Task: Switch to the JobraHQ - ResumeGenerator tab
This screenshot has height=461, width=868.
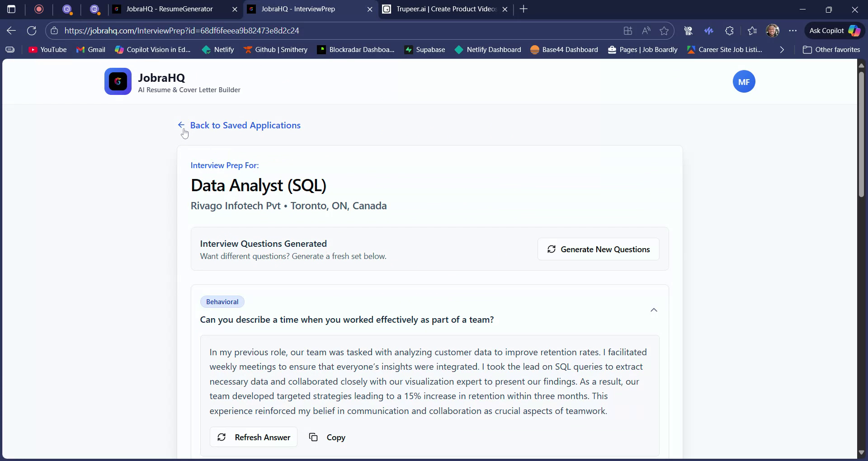Action: click(x=170, y=9)
